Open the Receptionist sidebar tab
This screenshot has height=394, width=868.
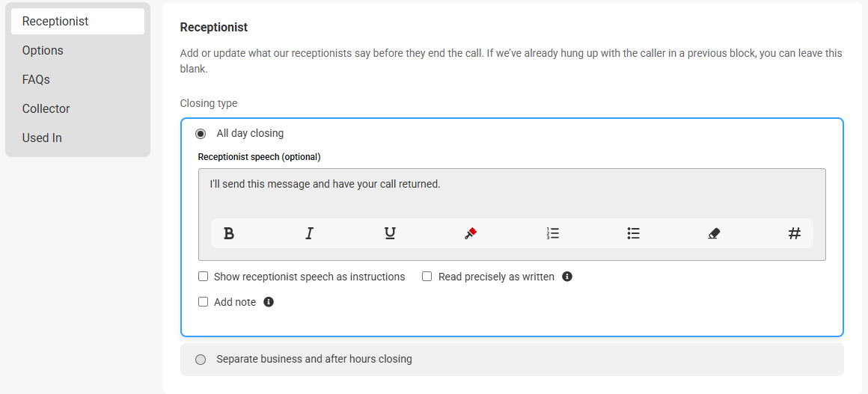tap(78, 22)
